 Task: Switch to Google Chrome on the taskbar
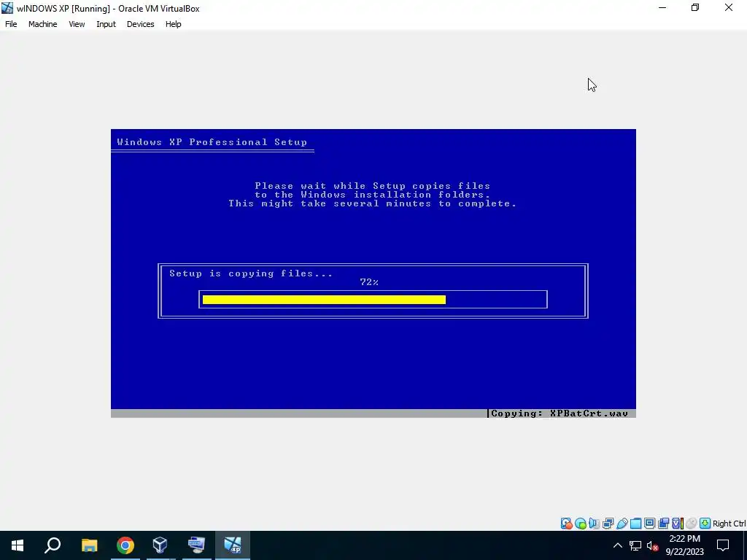point(125,545)
